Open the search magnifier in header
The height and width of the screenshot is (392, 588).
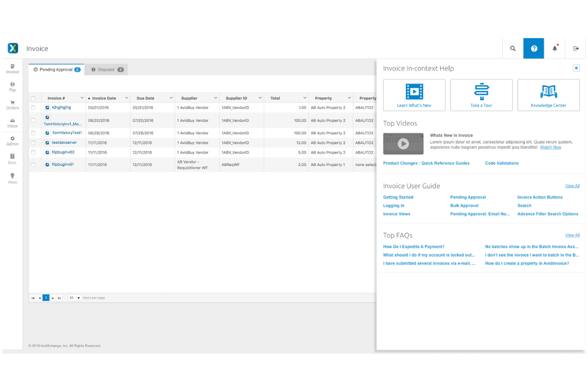(513, 48)
